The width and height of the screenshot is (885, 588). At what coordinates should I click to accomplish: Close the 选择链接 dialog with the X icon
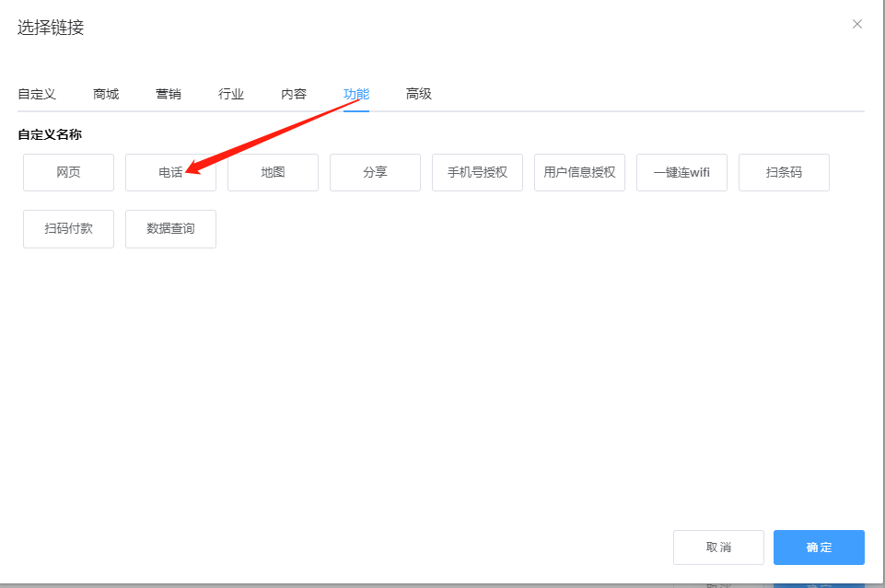click(856, 24)
